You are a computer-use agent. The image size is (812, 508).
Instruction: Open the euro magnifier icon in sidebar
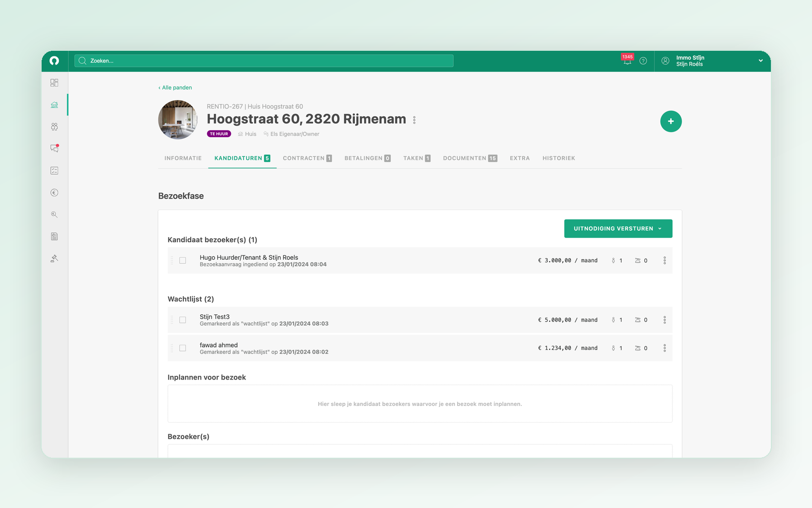point(54,214)
